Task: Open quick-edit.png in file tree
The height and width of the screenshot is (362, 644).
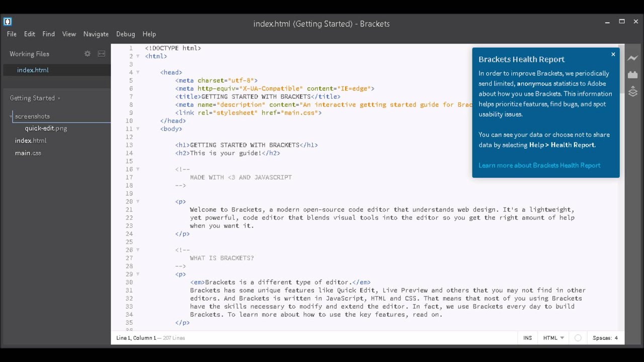Action: pyautogui.click(x=46, y=128)
